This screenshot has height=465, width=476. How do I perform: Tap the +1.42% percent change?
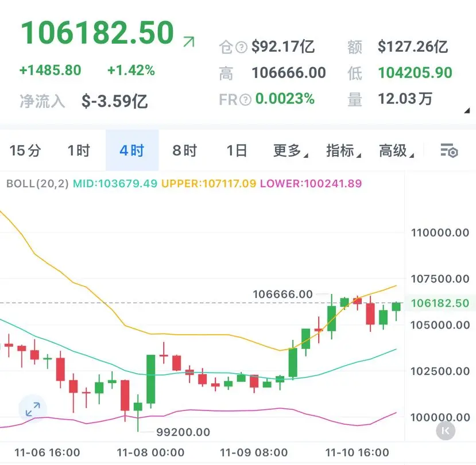pos(131,71)
